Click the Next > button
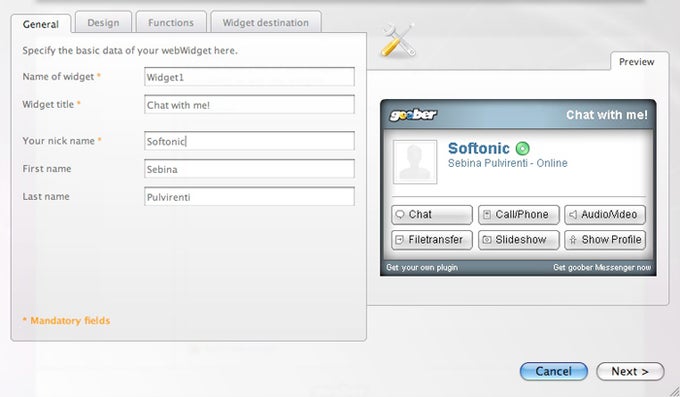This screenshot has height=397, width=680. tap(630, 371)
